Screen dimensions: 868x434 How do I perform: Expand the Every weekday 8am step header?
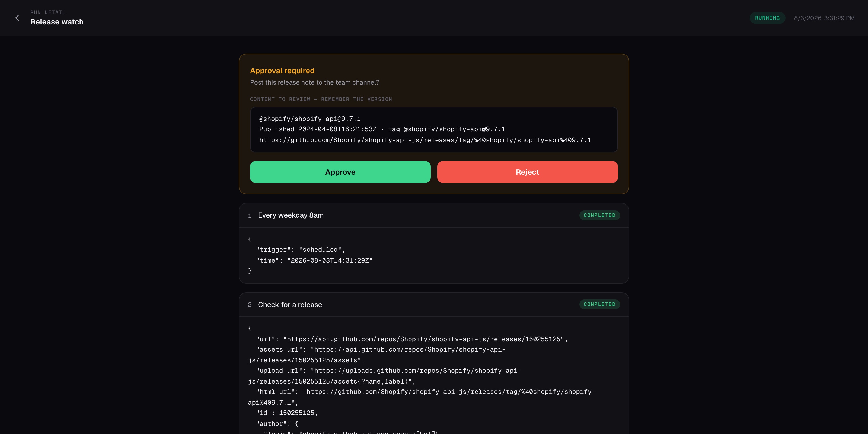[x=434, y=215]
